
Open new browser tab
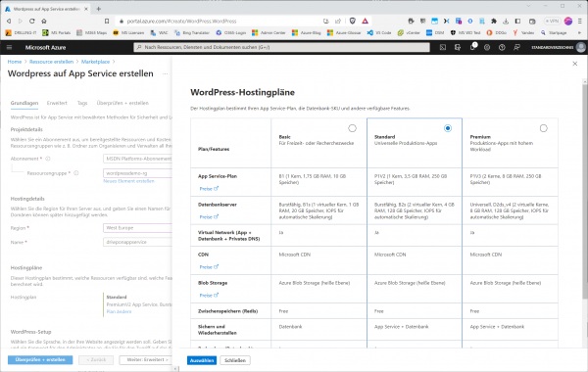[99, 9]
